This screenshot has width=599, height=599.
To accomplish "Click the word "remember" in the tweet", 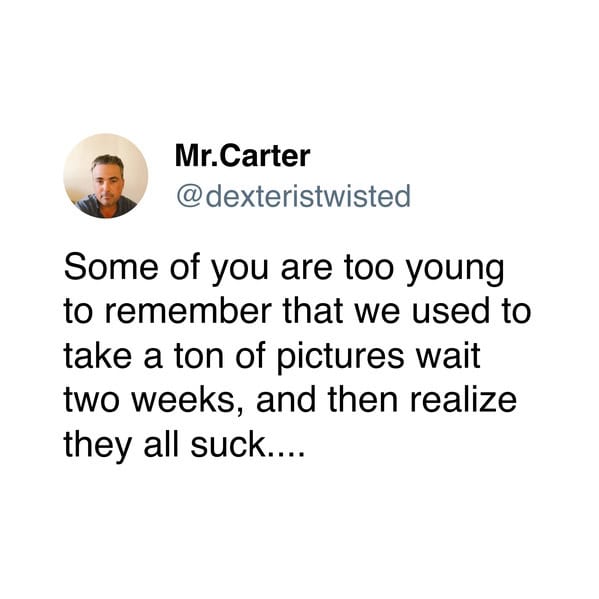I will pos(188,311).
